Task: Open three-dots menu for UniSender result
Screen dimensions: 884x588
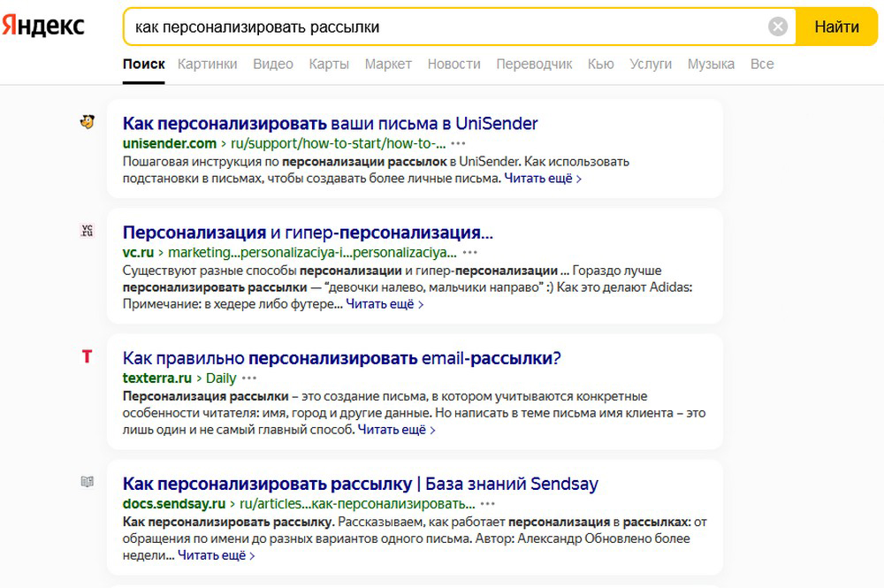Action: (x=458, y=143)
